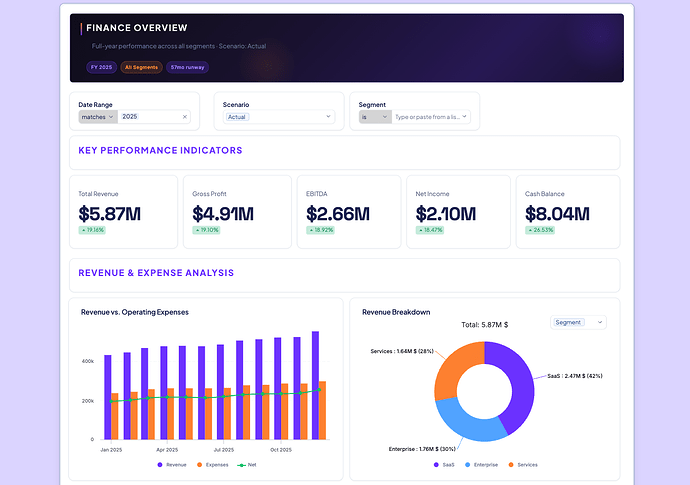Click the Segment filter text input
Image resolution: width=690 pixels, height=485 pixels.
427,117
